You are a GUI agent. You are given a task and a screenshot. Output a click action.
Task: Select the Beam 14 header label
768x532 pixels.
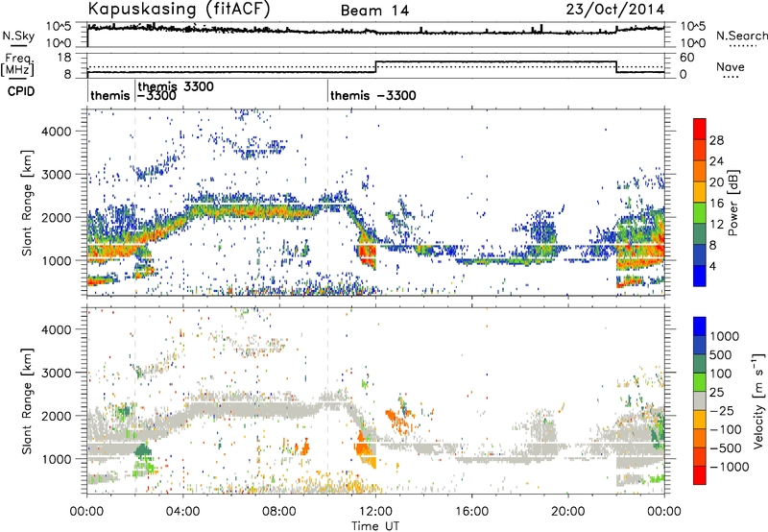[x=374, y=11]
